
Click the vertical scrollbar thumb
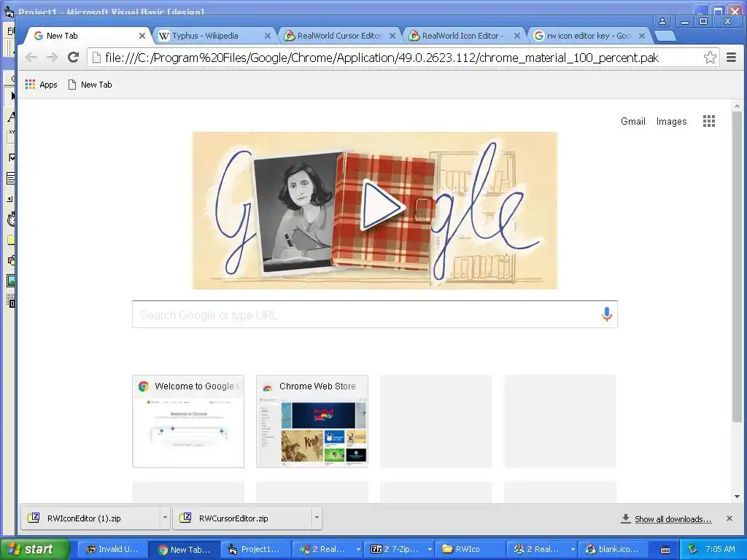[x=737, y=267]
